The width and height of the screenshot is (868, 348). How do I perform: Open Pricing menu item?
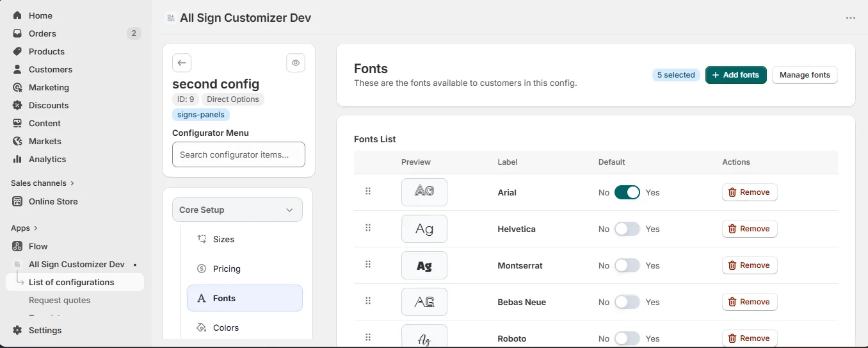[x=245, y=269]
